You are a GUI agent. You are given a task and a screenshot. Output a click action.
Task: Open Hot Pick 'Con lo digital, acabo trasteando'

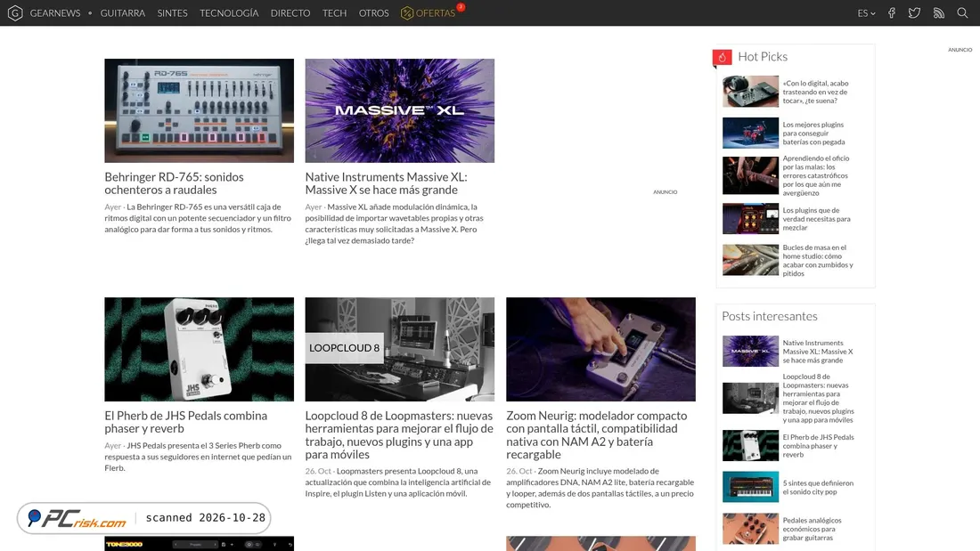815,92
